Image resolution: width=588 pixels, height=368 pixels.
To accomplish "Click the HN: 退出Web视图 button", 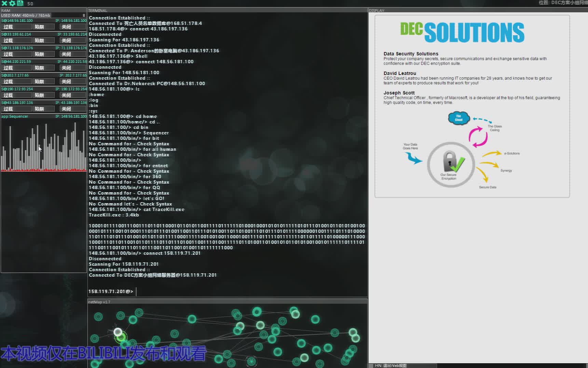I will tap(392, 365).
